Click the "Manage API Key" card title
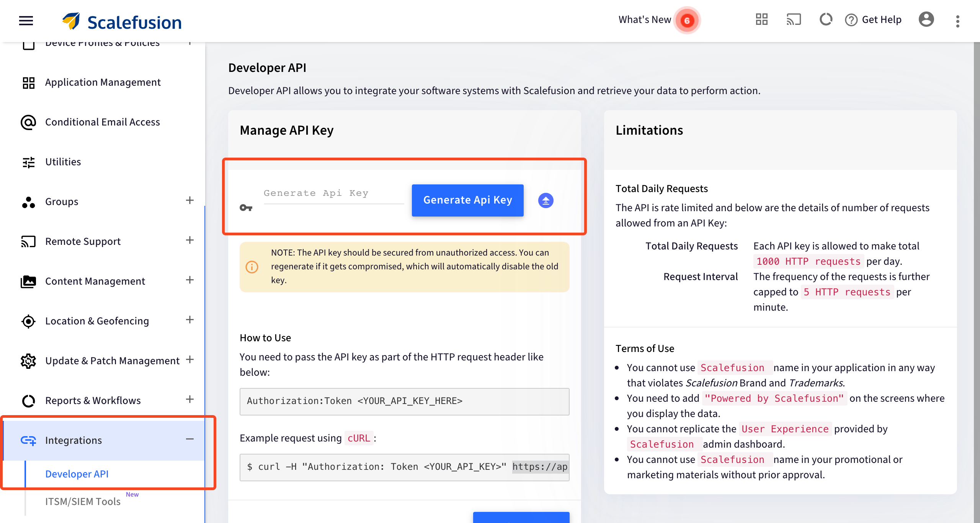This screenshot has width=980, height=523. (x=287, y=131)
